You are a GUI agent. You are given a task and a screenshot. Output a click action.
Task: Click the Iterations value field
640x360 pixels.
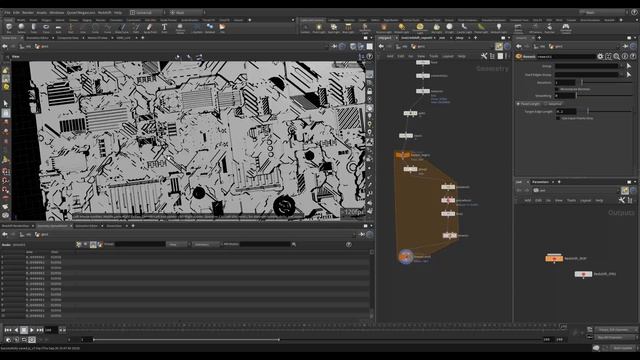[565, 82]
